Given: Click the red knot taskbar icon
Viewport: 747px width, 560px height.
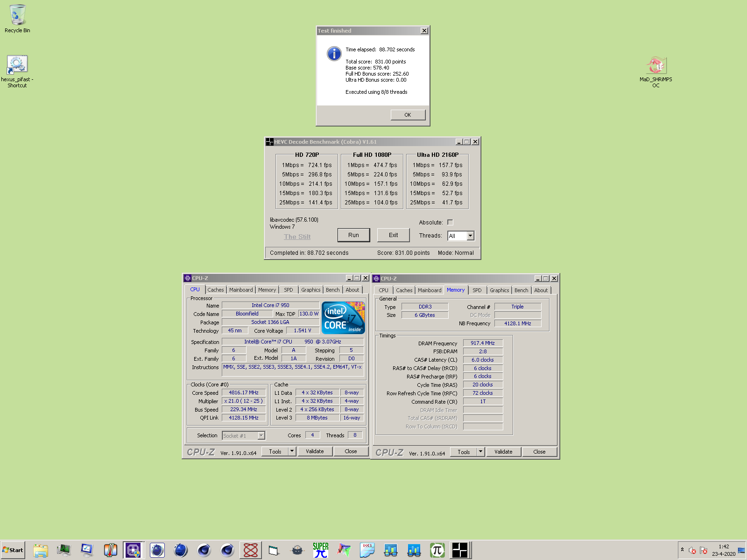Looking at the screenshot, I should click(251, 550).
